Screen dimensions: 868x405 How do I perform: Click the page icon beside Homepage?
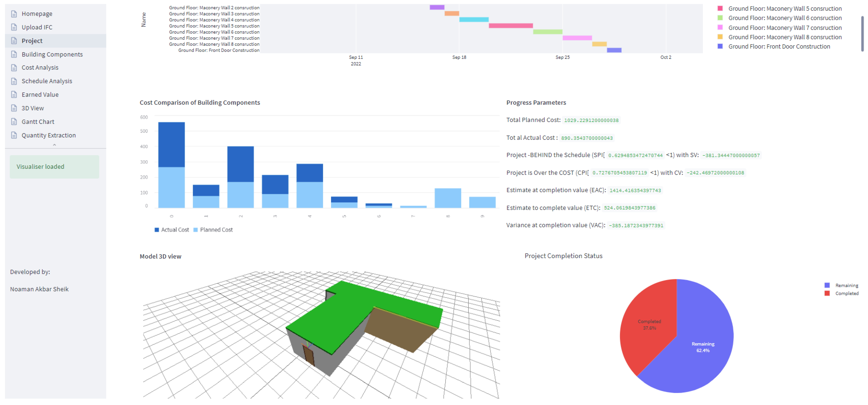[x=14, y=14]
